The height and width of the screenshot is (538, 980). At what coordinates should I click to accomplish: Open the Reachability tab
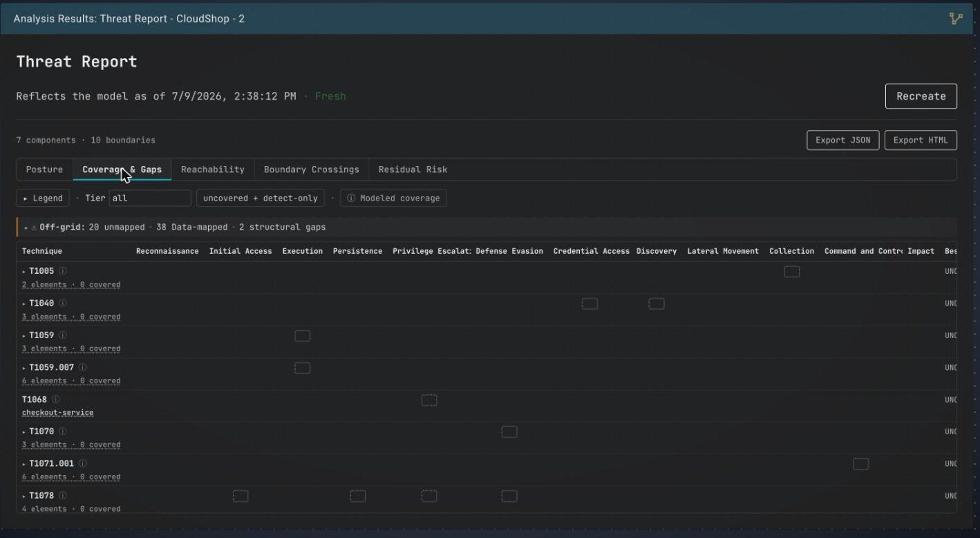point(213,169)
